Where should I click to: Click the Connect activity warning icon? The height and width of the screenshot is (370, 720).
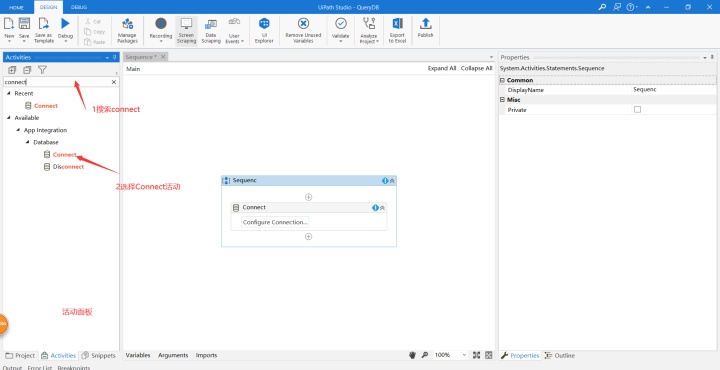tap(375, 207)
